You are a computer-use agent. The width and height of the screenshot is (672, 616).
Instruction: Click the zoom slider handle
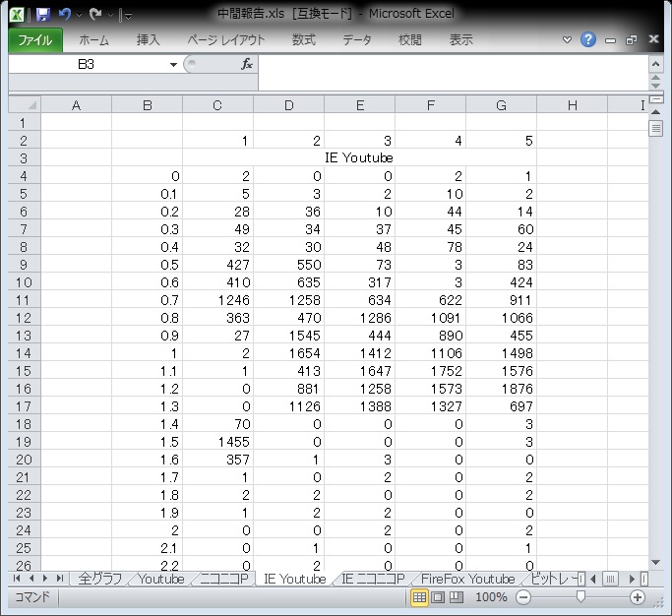pos(580,596)
